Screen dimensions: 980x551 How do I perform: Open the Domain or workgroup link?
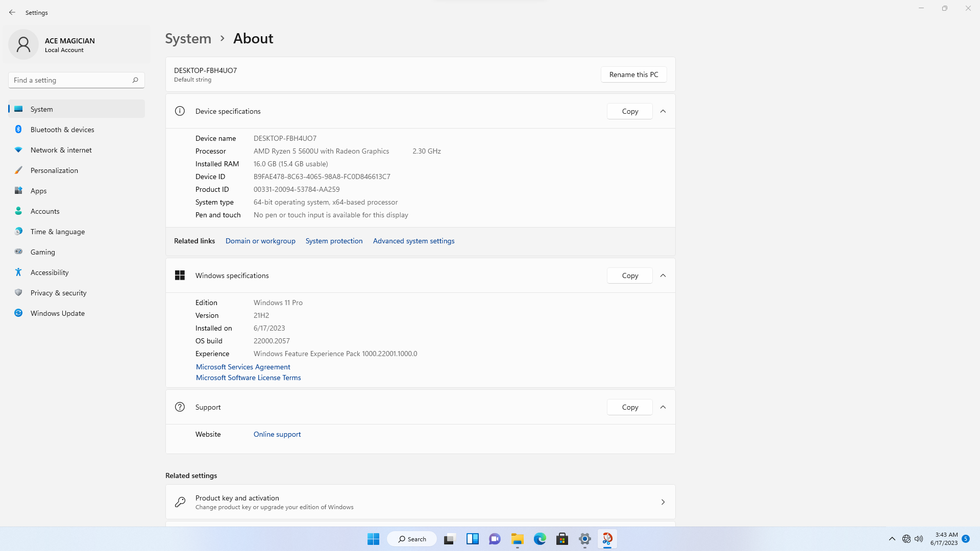(260, 241)
